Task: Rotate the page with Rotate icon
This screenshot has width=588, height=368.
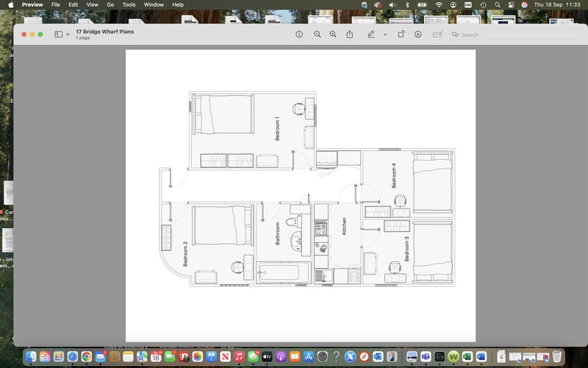Action: [x=401, y=35]
